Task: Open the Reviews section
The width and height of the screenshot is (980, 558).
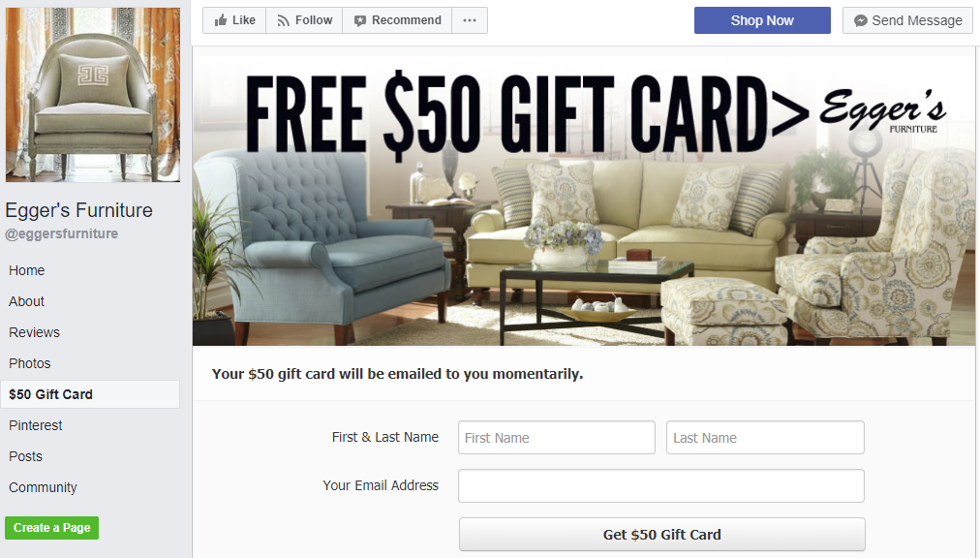Action: pos(34,332)
